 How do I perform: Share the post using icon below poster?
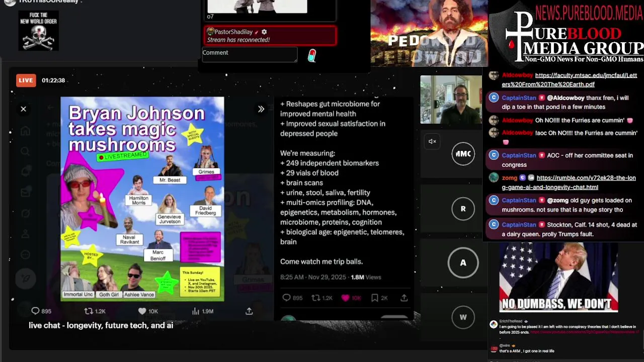[x=249, y=311]
